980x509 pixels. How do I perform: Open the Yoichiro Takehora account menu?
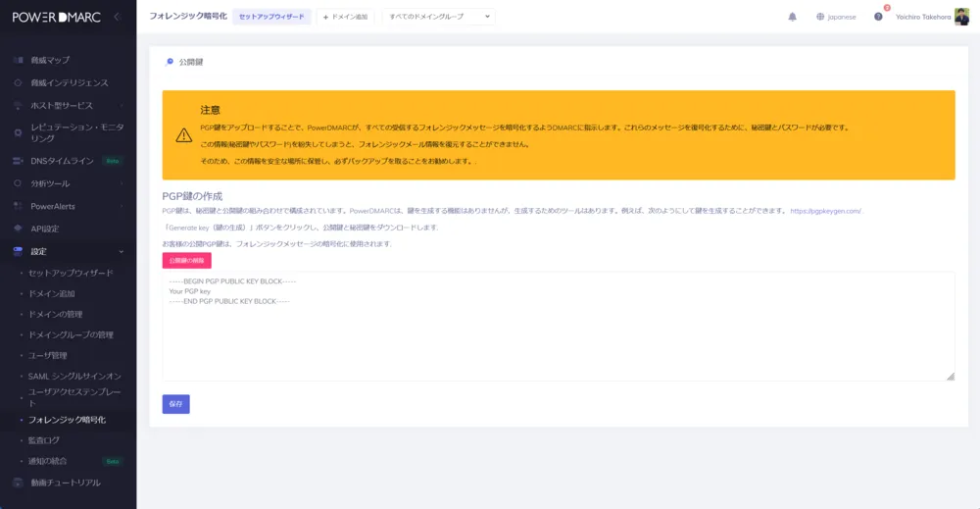tap(932, 17)
